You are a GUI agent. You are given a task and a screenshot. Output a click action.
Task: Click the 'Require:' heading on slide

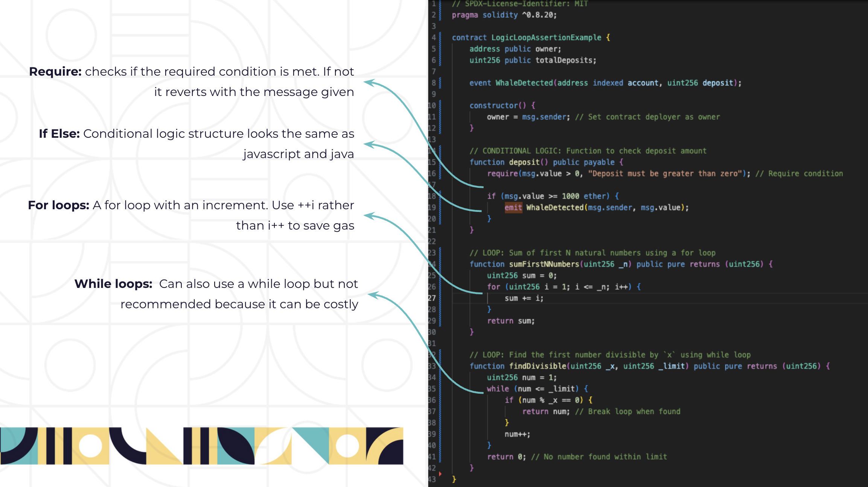click(x=55, y=72)
